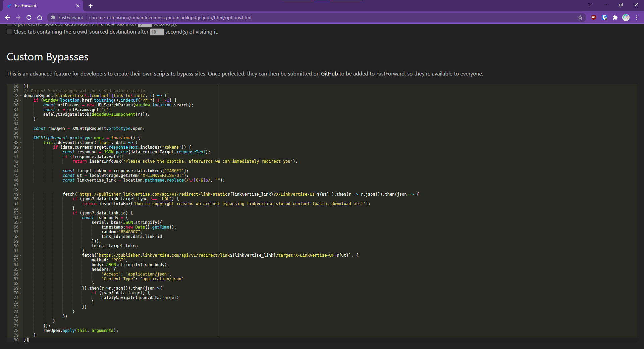Collapse the fold at line 65
The image size is (644, 349).
point(21,269)
